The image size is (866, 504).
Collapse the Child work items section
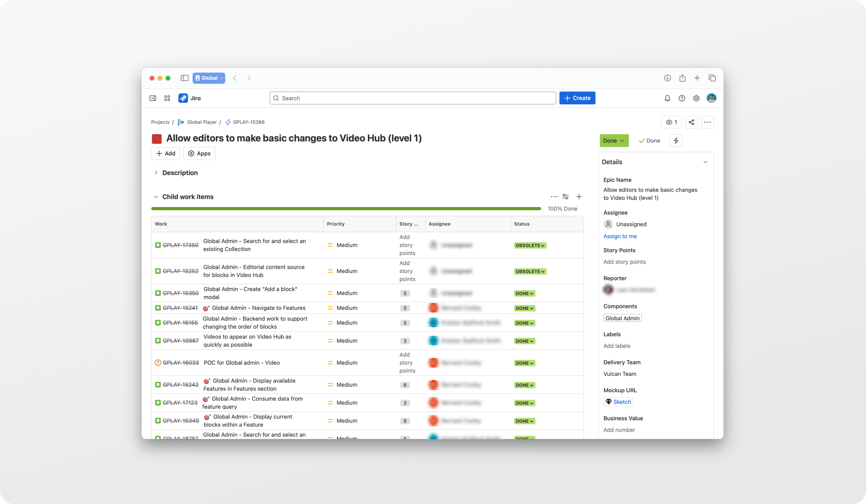(156, 197)
